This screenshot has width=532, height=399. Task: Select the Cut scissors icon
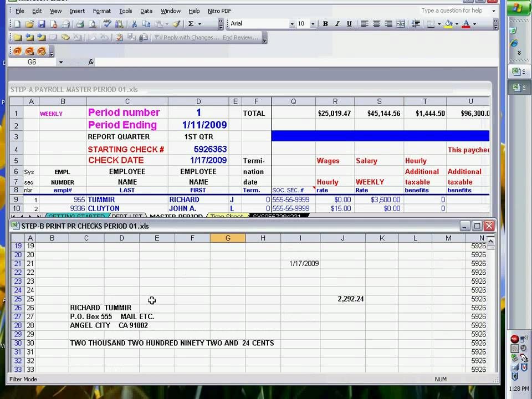(x=134, y=24)
